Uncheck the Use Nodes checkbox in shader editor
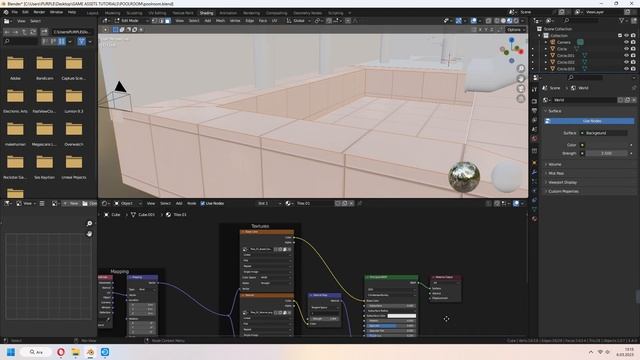Image resolution: width=640 pixels, height=360 pixels. coord(203,203)
